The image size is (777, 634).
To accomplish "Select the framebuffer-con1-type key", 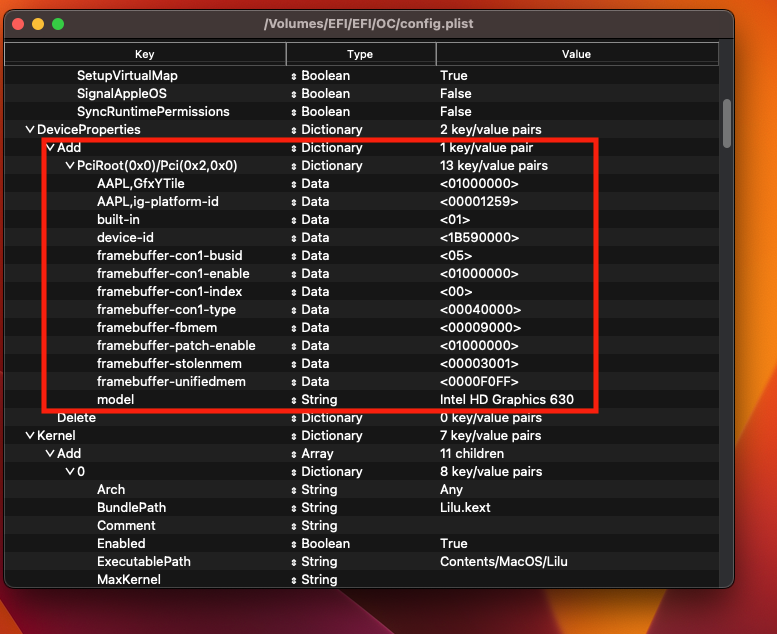I will [166, 309].
